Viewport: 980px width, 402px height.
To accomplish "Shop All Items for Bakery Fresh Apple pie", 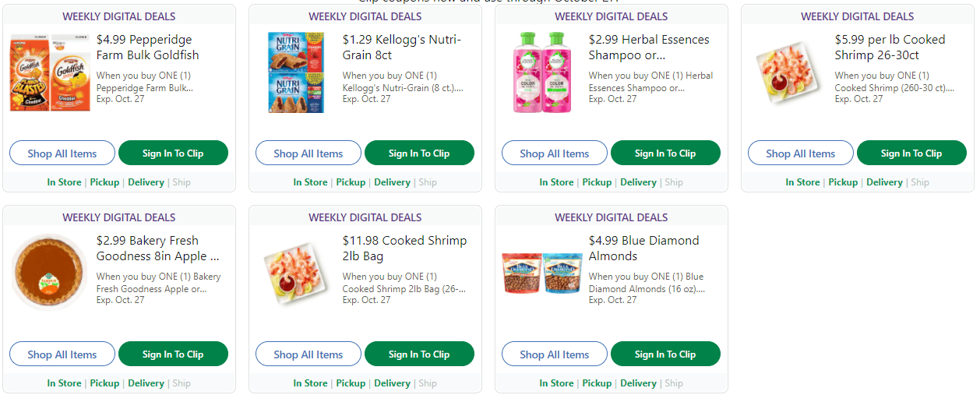I will coord(62,354).
